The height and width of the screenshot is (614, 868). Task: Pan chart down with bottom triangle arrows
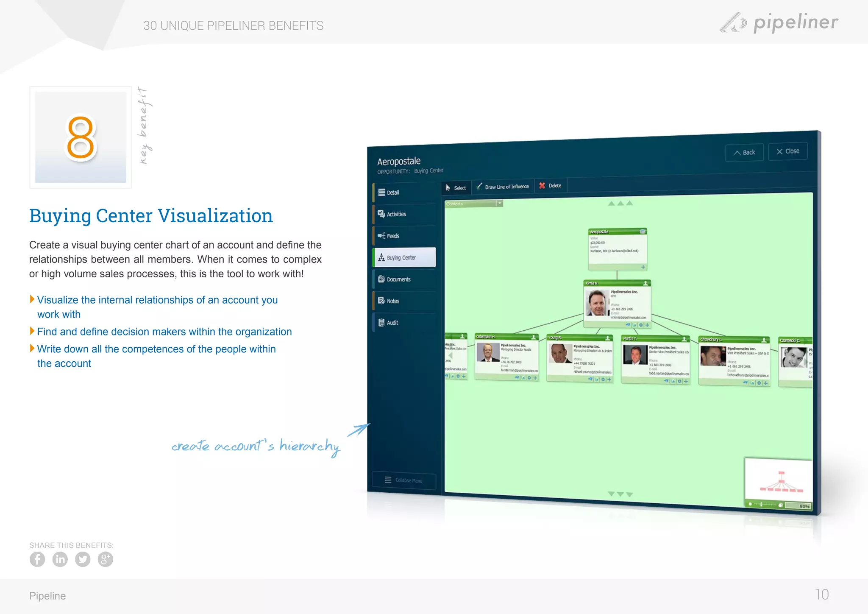point(620,494)
